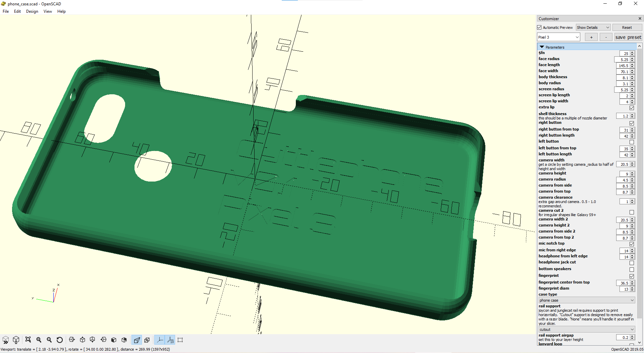The height and width of the screenshot is (353, 644).
Task: Toggle the Show Axes icon
Action: coord(160,340)
